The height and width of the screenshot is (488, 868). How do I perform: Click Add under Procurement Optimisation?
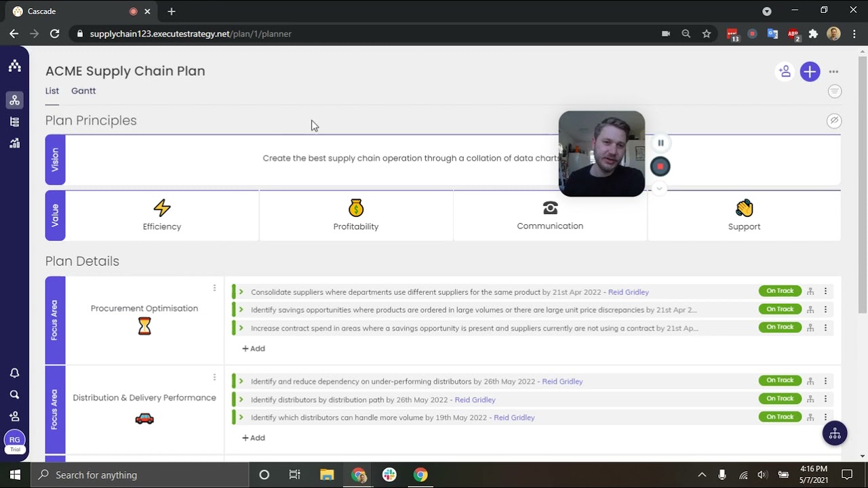pyautogui.click(x=254, y=348)
